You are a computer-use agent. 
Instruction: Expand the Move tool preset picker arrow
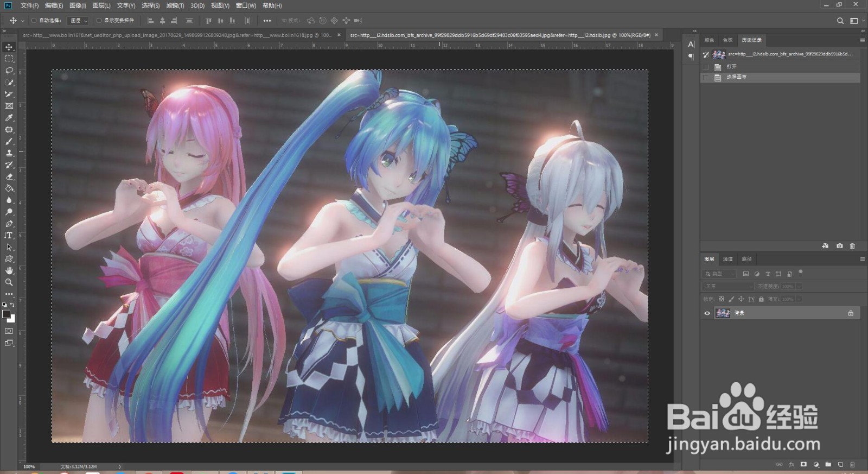(x=23, y=21)
